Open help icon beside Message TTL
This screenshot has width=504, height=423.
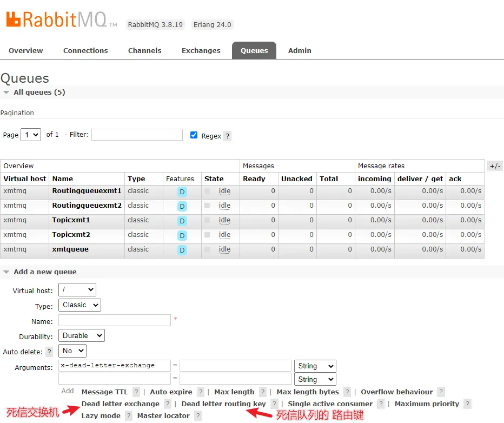pos(136,392)
